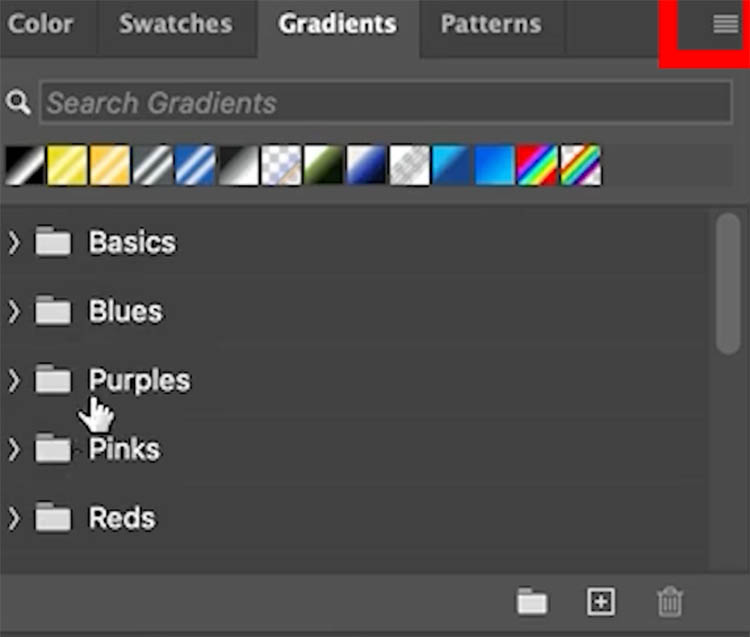The height and width of the screenshot is (637, 750).
Task: Expand the Purples gradient group
Action: [14, 380]
